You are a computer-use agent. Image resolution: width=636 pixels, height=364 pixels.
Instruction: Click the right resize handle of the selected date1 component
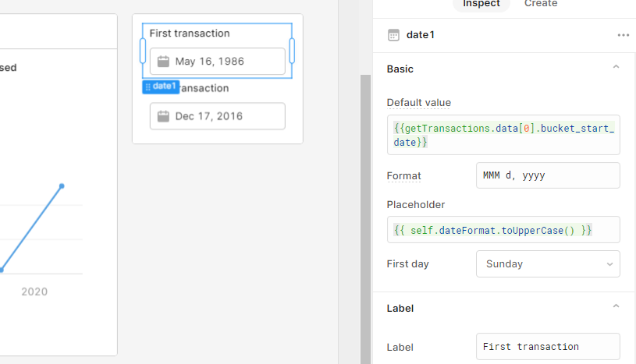(292, 51)
